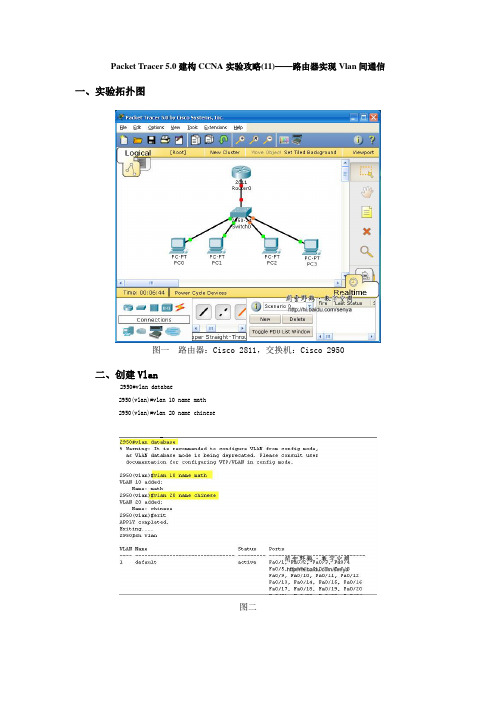
Task: Click the Zoom Out magnifier icon
Action: [x=268, y=140]
